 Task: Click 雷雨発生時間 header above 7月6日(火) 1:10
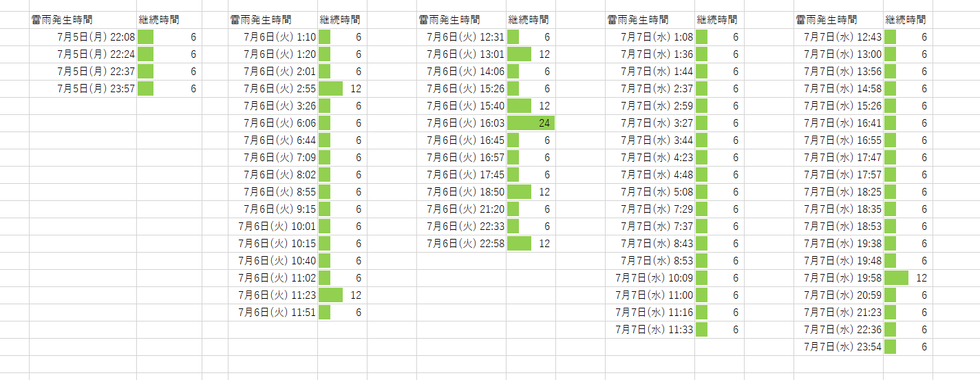point(261,20)
